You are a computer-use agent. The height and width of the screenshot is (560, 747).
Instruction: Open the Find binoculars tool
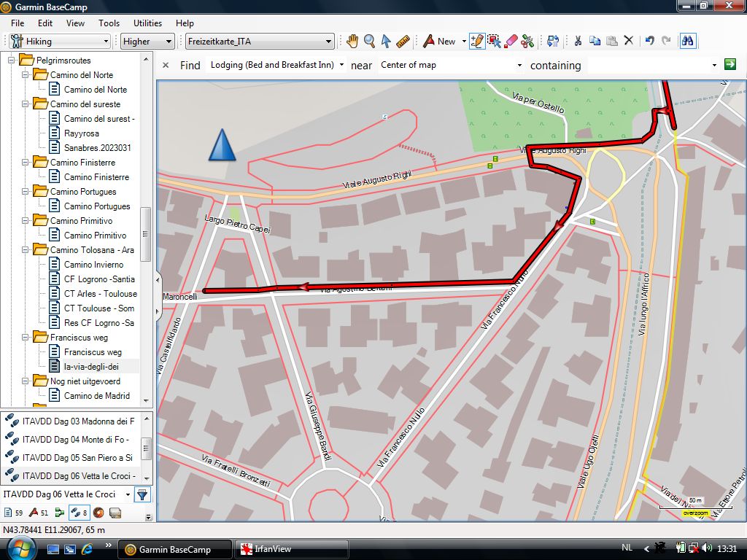click(x=687, y=42)
